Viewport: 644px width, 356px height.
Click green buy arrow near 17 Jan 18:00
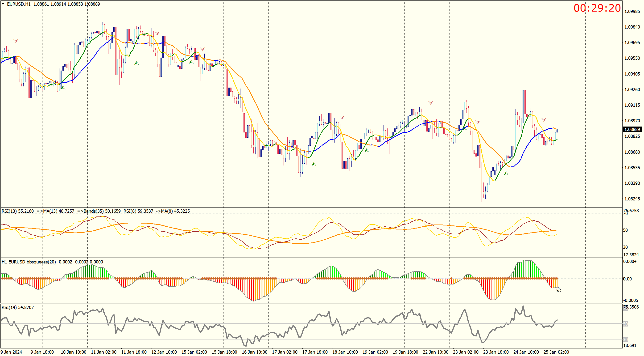(x=314, y=164)
